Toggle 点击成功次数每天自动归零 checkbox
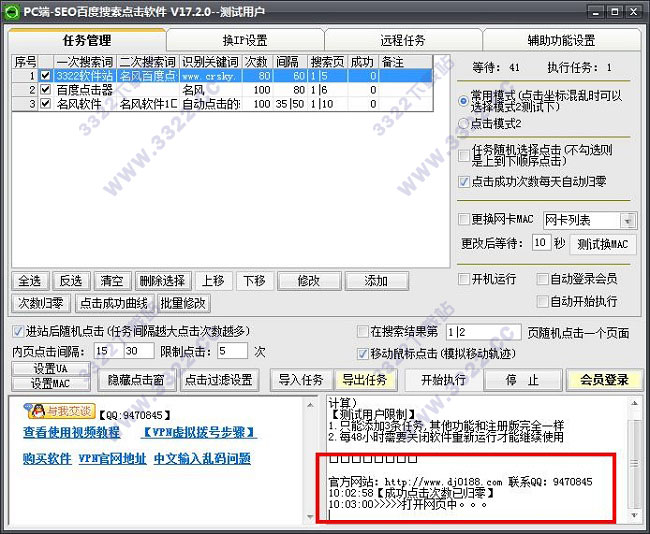 [463, 182]
